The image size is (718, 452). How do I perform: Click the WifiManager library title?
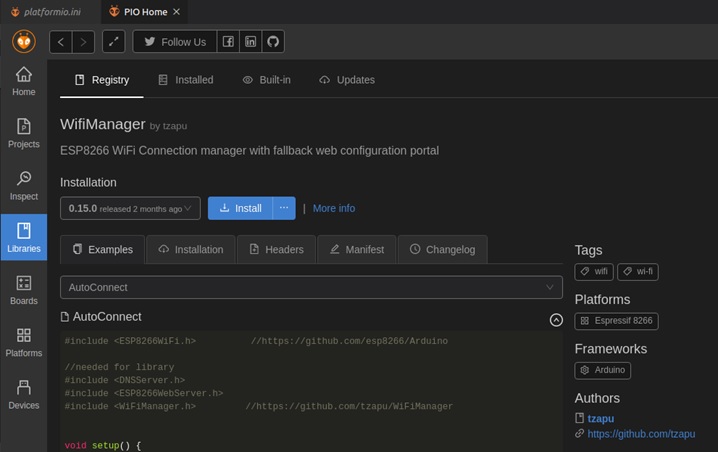click(103, 124)
